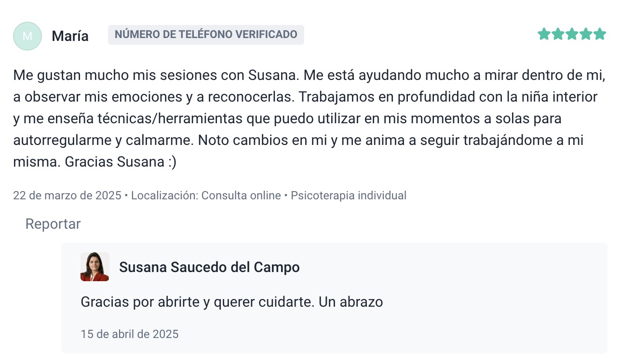Click the Reportar link
620x364 pixels.
click(x=53, y=224)
